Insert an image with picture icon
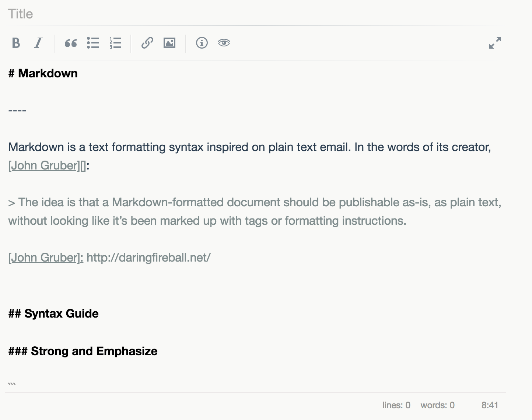Screen dimensions: 532x420 click(x=169, y=43)
